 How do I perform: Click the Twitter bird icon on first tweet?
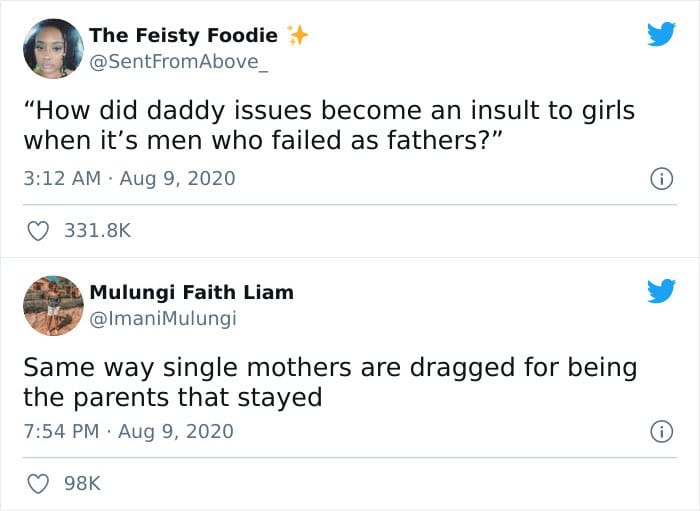coord(662,34)
